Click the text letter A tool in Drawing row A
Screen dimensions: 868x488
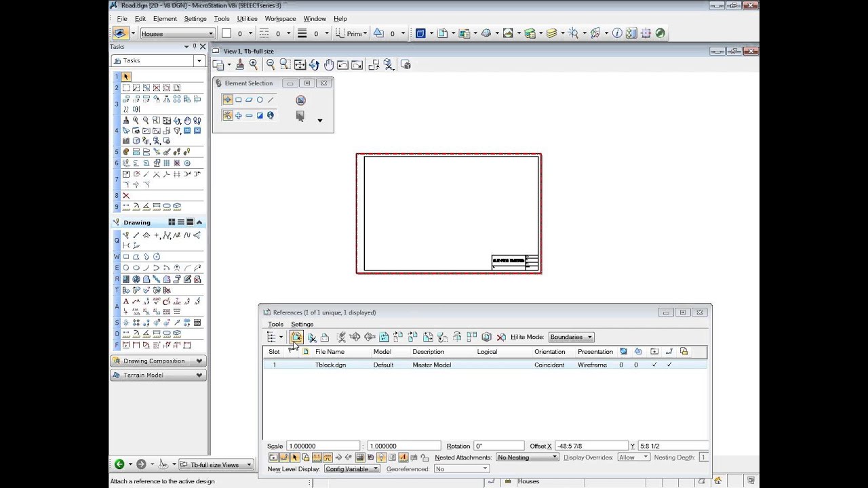coord(126,301)
